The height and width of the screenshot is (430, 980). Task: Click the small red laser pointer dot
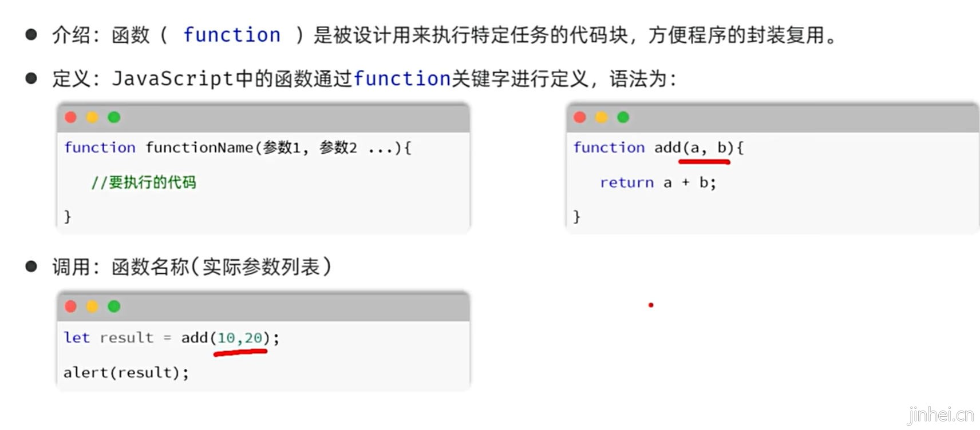coord(651,305)
